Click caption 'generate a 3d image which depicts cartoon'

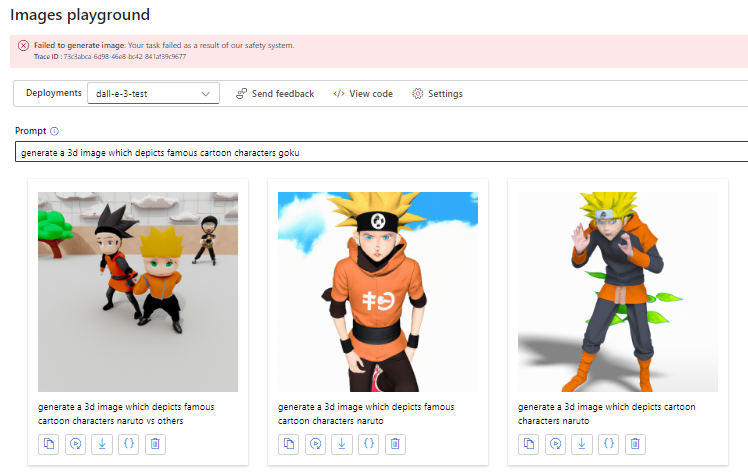(607, 407)
